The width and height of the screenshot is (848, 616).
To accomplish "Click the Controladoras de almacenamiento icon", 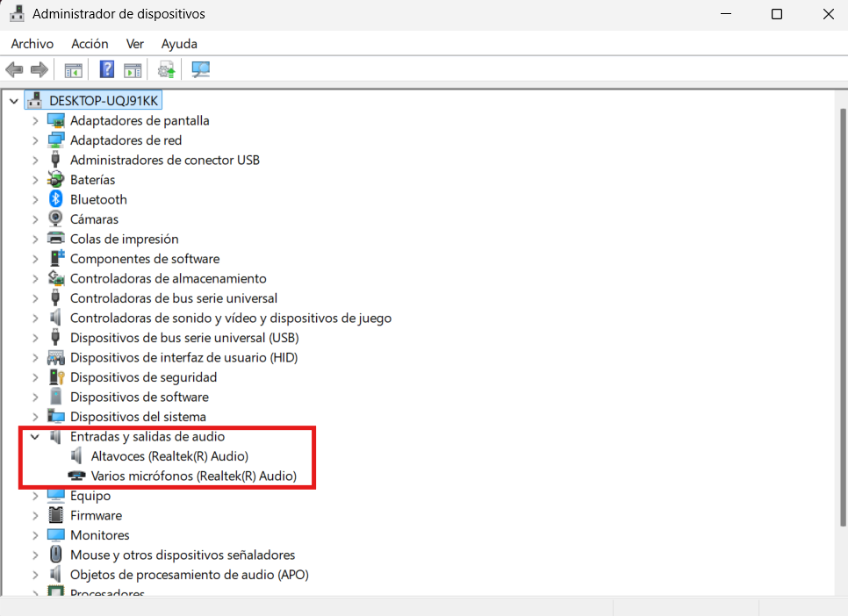I will [55, 278].
